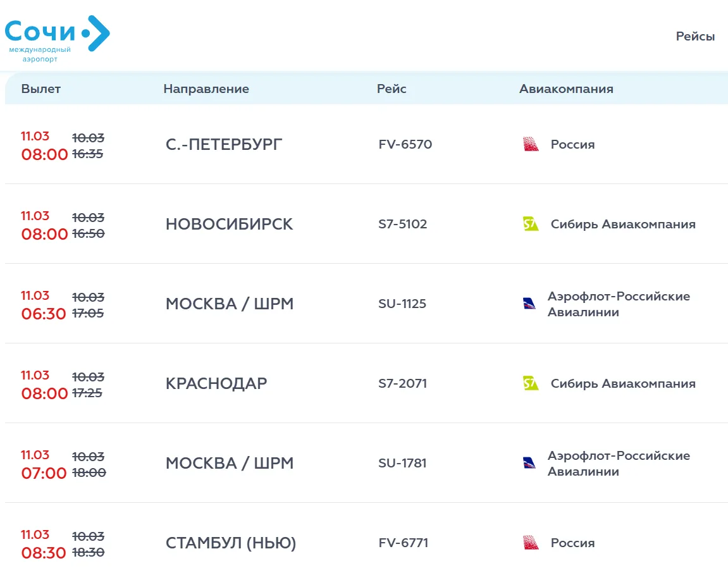This screenshot has height=568, width=728.
Task: Click Rossiya logo for Istanbul flight FV-6771
Action: pos(531,543)
